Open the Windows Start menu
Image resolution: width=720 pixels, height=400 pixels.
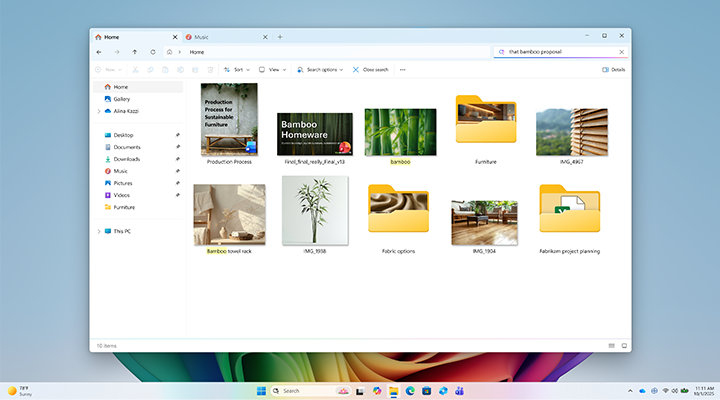pos(261,391)
